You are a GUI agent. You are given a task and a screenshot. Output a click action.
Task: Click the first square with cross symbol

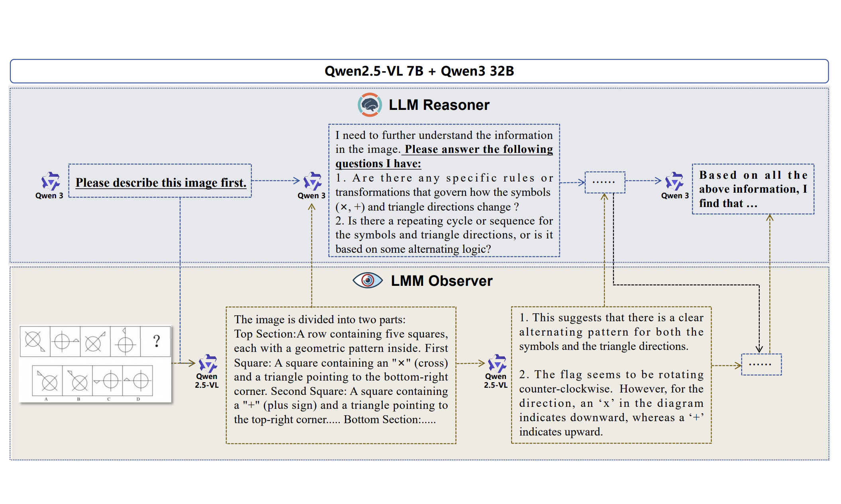click(35, 341)
